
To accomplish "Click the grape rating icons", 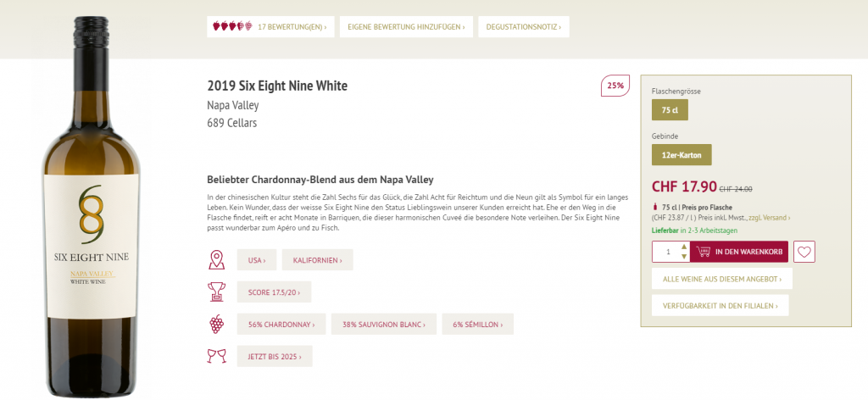I will pos(231,27).
